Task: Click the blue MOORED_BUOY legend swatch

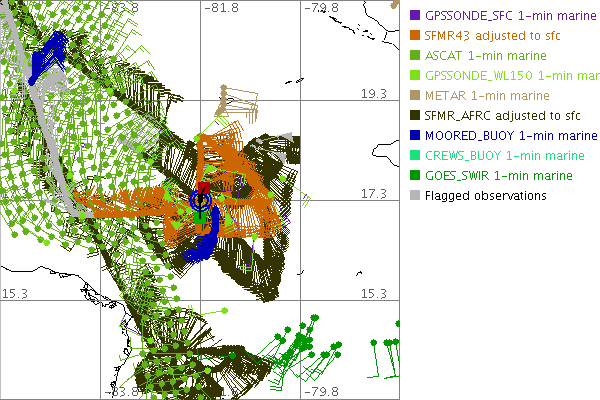Action: pos(415,136)
